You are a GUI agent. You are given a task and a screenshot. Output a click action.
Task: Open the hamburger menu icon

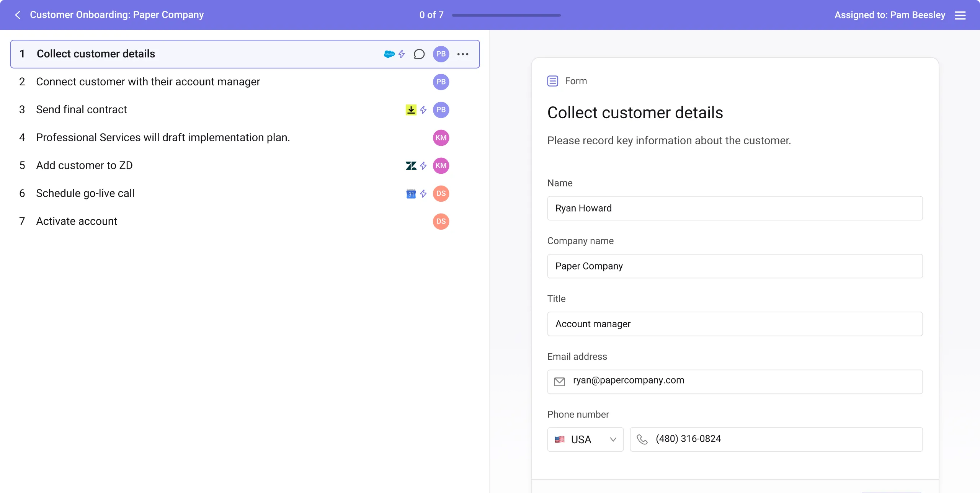pyautogui.click(x=960, y=15)
